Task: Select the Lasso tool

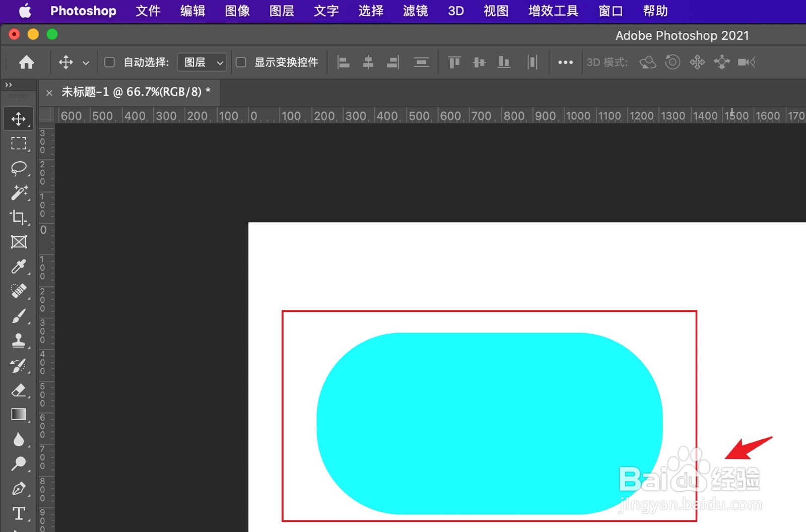Action: (x=19, y=168)
